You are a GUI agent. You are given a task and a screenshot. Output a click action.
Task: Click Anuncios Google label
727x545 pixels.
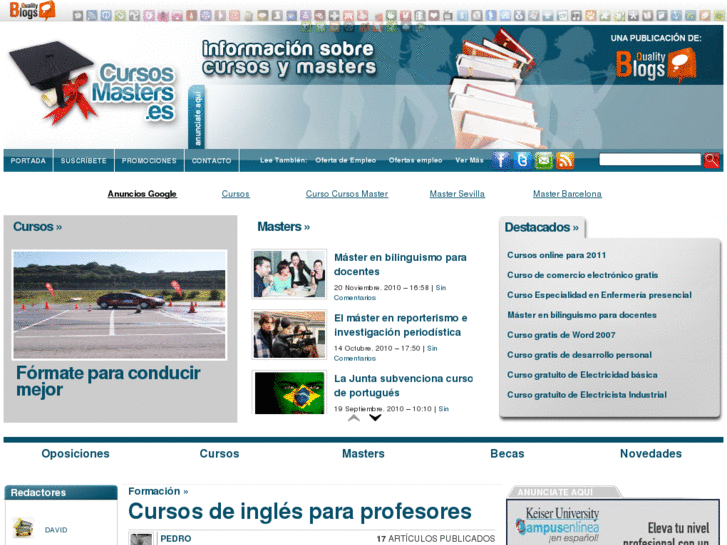point(142,194)
